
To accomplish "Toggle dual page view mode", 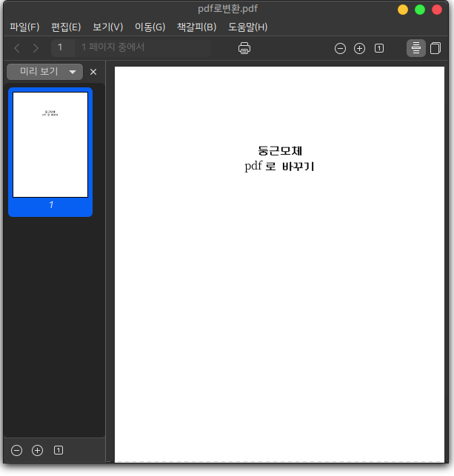I will pyautogui.click(x=435, y=48).
